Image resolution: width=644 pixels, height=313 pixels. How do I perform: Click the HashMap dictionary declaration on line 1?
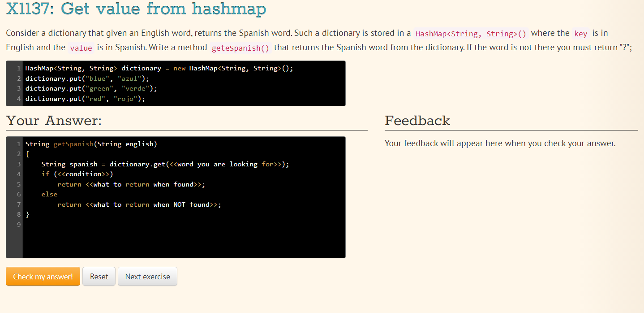point(159,68)
